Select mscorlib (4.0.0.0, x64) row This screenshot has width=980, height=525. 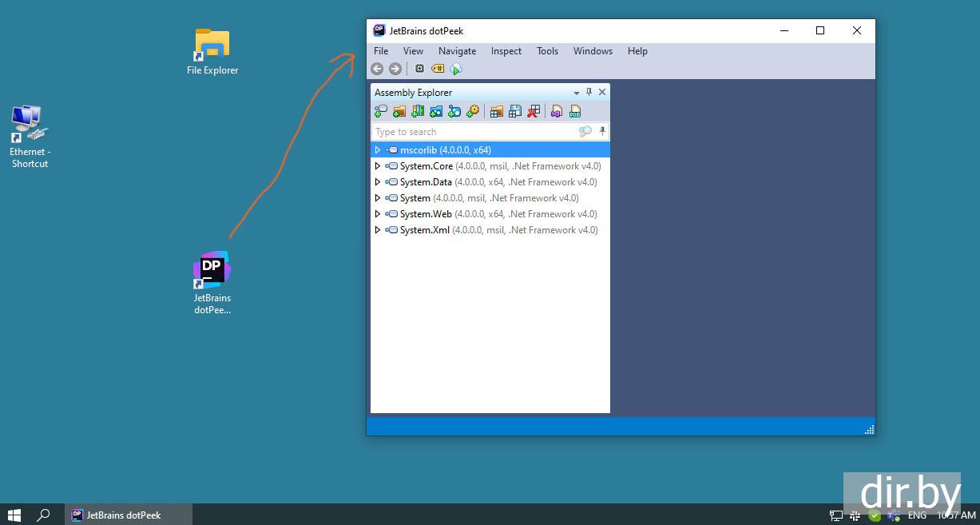(490, 150)
